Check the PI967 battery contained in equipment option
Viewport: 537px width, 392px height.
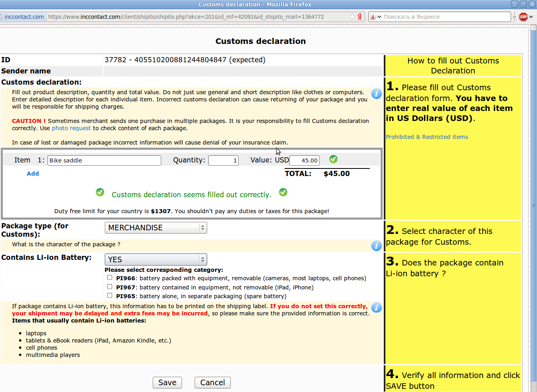[110, 287]
